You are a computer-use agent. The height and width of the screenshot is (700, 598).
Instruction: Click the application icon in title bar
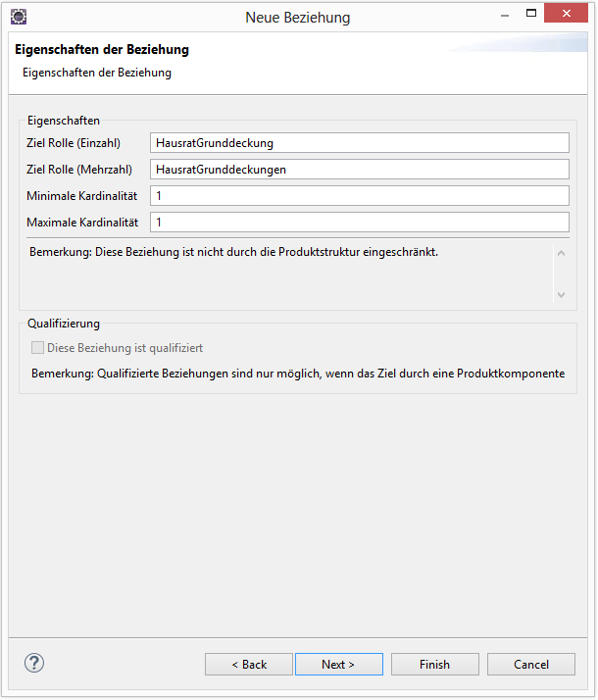point(18,17)
